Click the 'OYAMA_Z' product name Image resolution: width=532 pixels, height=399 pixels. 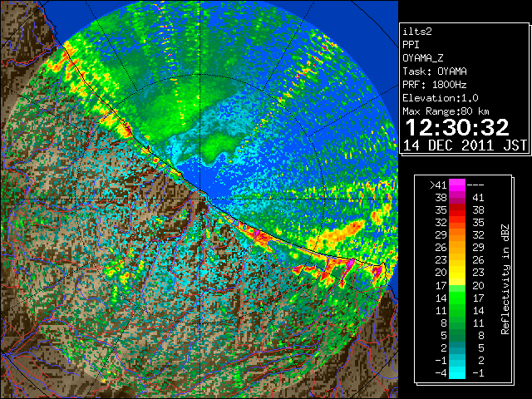[x=423, y=58]
